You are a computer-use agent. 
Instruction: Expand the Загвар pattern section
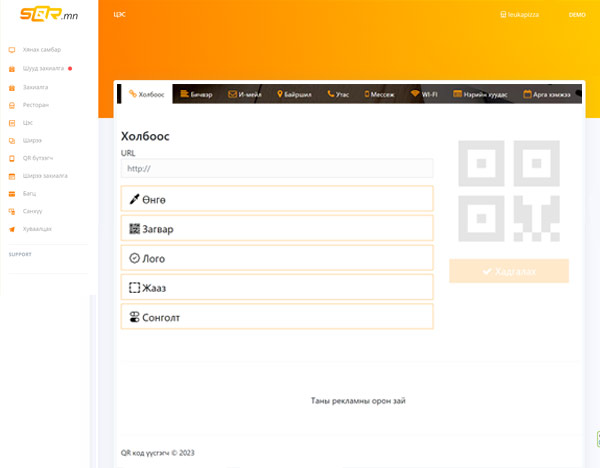276,229
